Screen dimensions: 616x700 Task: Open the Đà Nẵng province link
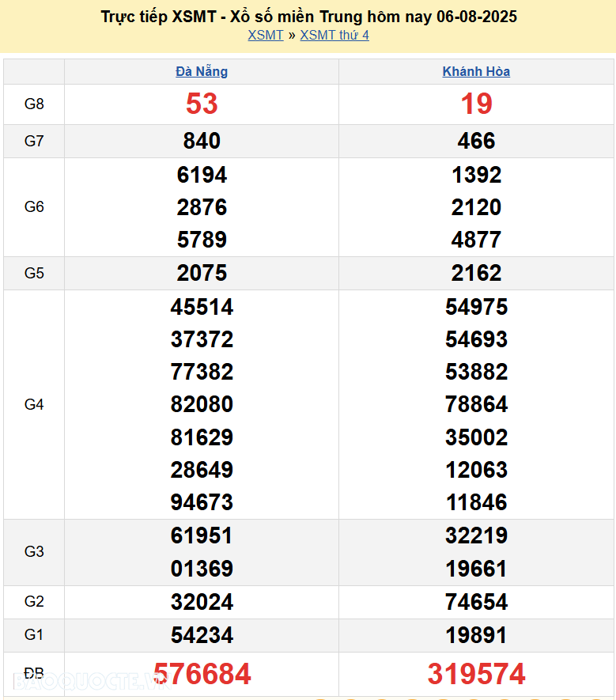coord(202,71)
